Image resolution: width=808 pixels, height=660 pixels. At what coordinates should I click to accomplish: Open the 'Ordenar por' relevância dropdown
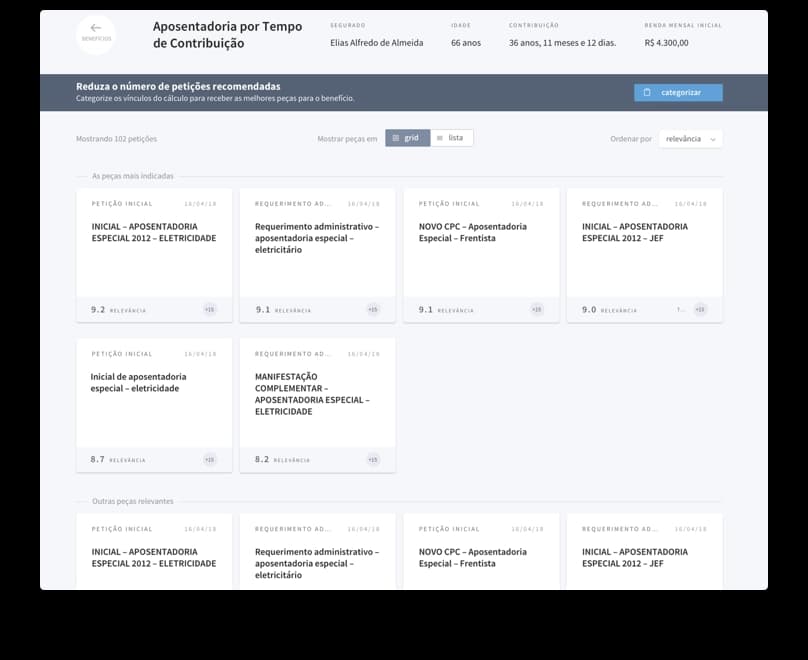pos(690,139)
